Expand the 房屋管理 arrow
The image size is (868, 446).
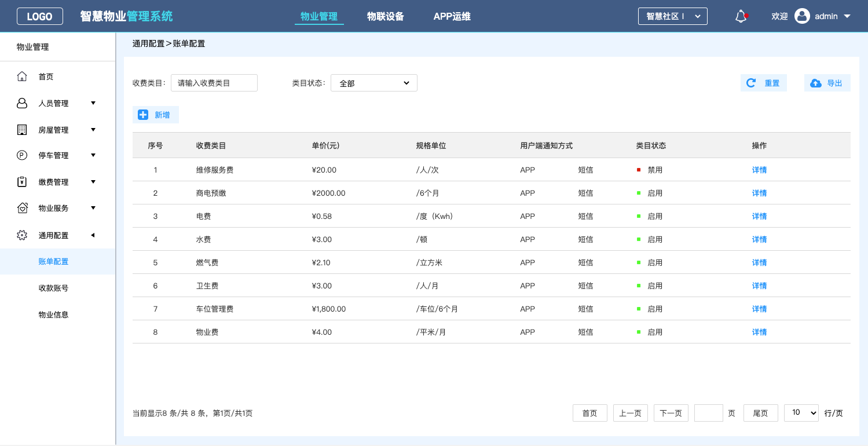point(93,130)
